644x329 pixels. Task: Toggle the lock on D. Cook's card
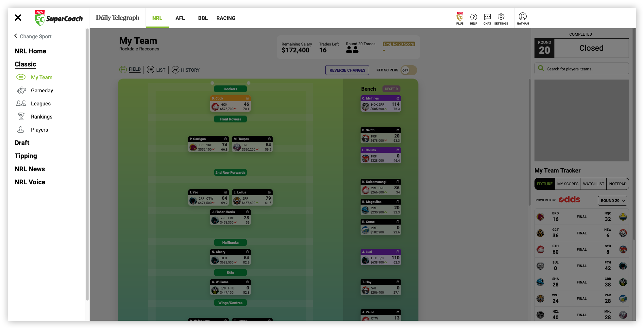pyautogui.click(x=247, y=98)
